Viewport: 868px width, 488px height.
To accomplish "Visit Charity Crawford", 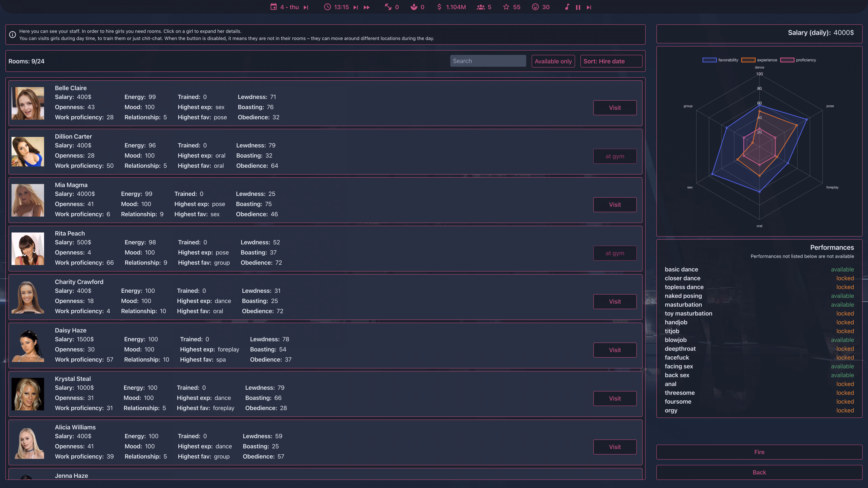I will [x=615, y=302].
